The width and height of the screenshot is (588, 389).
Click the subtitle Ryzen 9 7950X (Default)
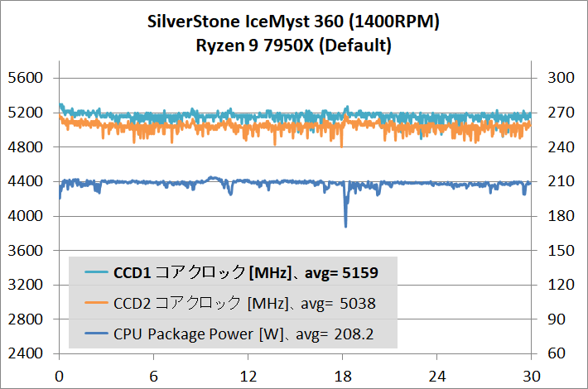294,46
